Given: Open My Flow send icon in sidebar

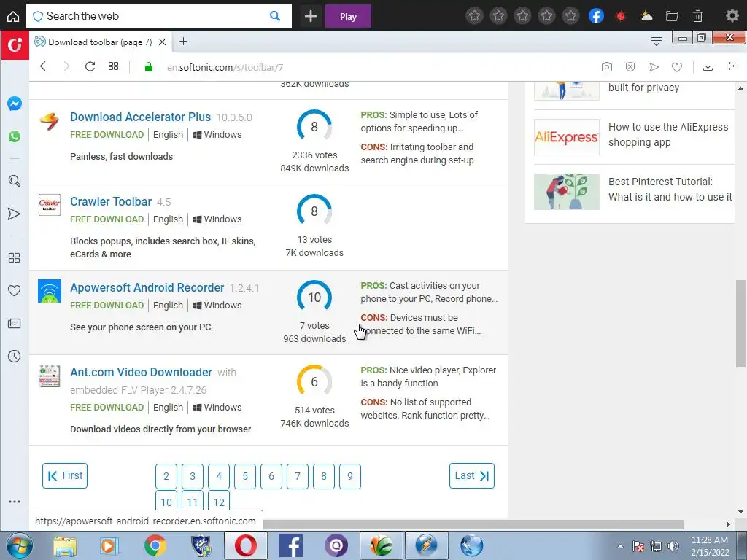Looking at the screenshot, I should [x=15, y=214].
